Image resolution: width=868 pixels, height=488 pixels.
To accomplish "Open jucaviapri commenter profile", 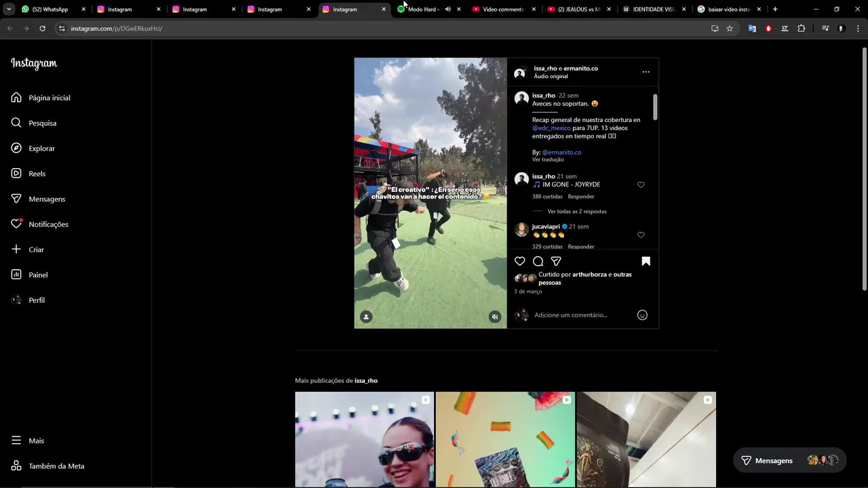I will (x=546, y=226).
